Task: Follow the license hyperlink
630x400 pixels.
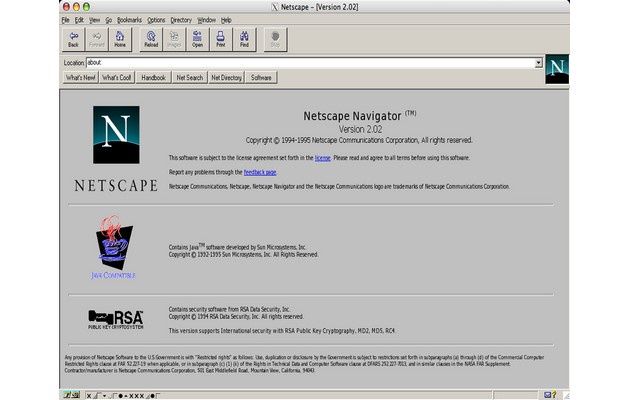Action: [322, 158]
